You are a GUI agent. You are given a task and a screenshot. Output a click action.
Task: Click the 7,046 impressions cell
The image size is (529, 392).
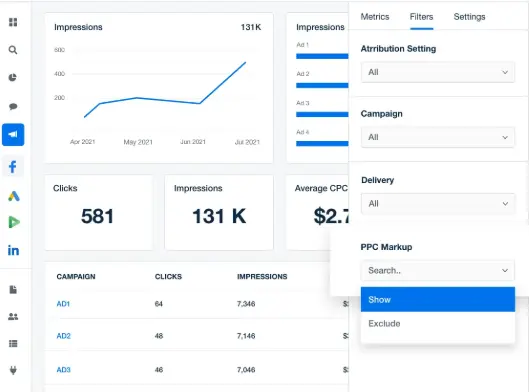pos(246,370)
